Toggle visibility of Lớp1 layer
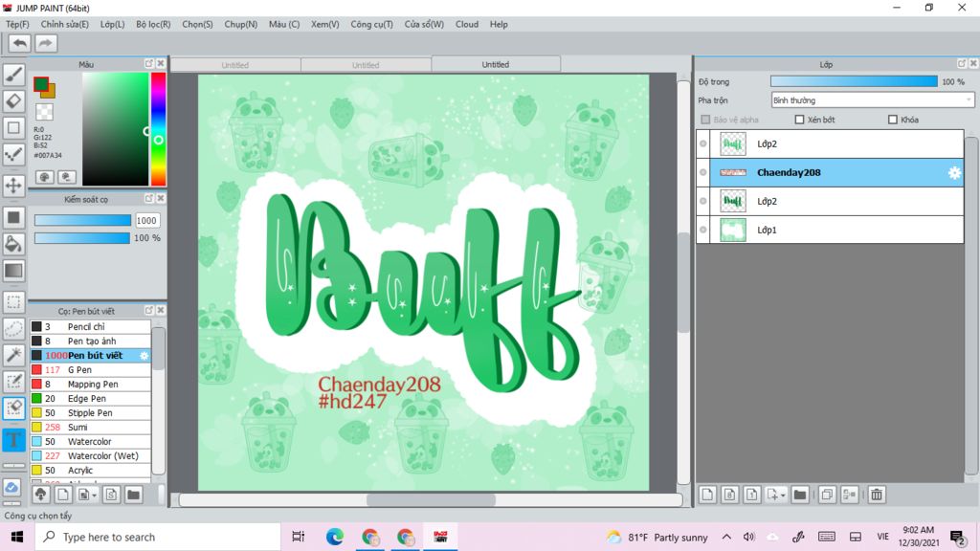980x551 pixels. point(703,230)
